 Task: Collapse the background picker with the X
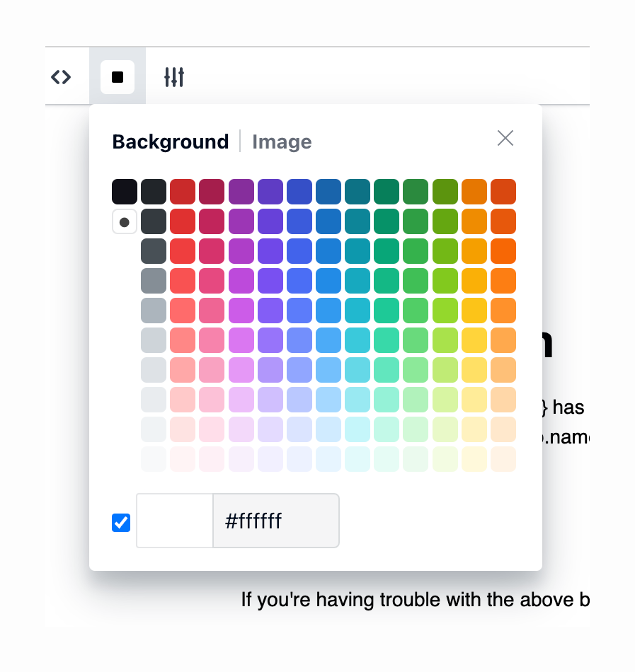tap(505, 138)
